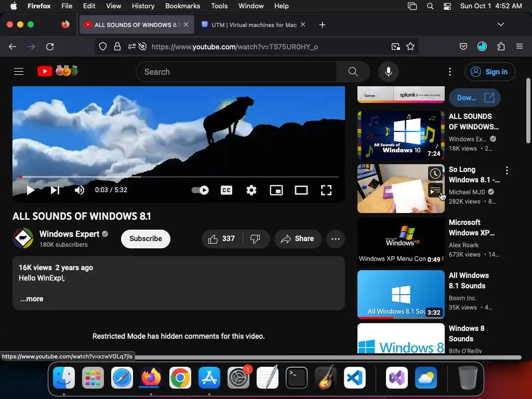Image resolution: width=532 pixels, height=399 pixels.
Task: Open Firefox tracking protection shield
Action: [x=102, y=46]
